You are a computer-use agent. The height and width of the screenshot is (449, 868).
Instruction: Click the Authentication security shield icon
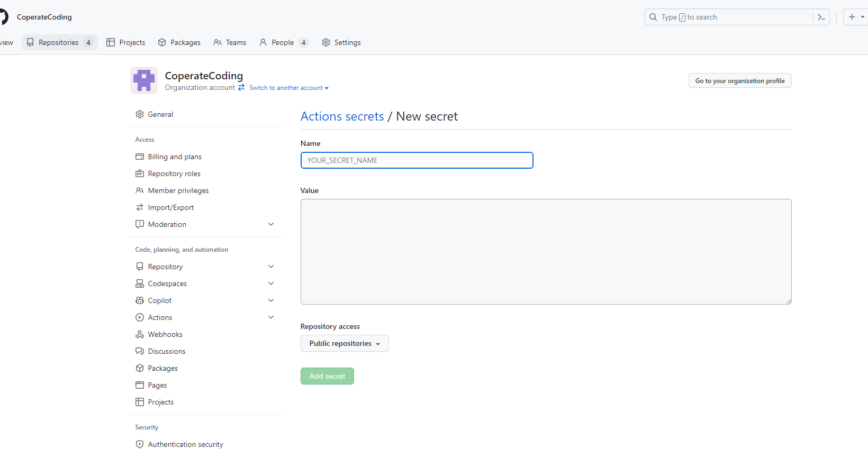coord(140,444)
